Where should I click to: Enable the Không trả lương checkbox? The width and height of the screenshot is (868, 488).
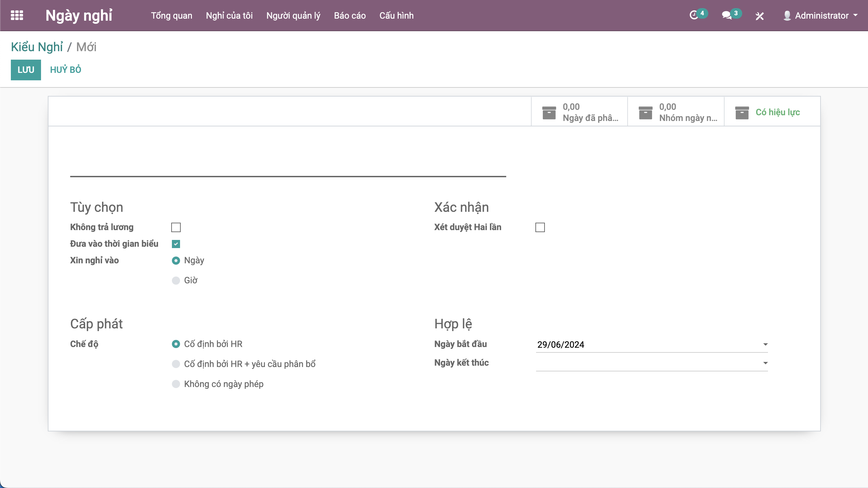(x=176, y=227)
